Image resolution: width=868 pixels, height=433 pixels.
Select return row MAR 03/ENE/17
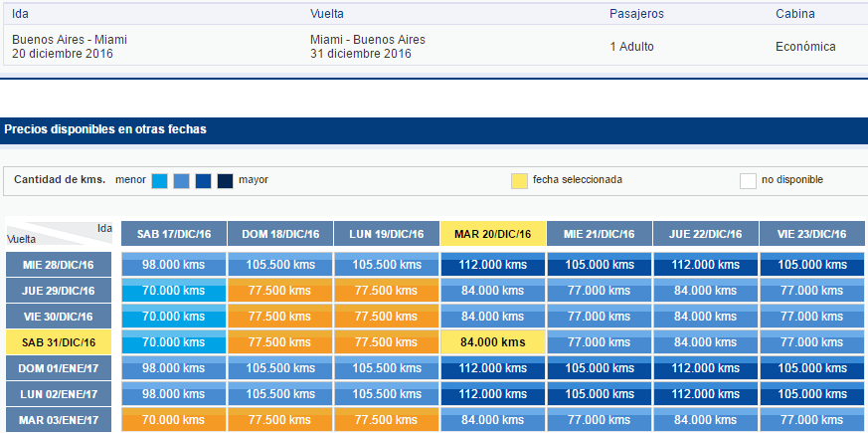pos(59,420)
